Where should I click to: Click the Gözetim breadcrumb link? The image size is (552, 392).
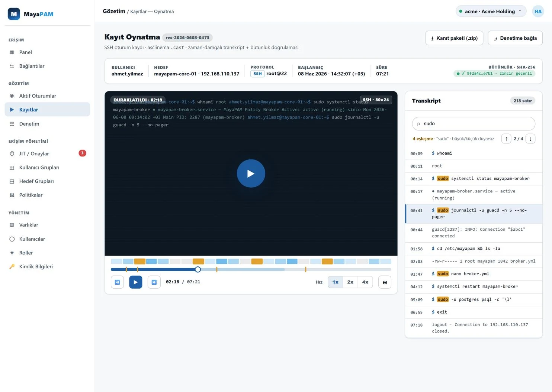(x=114, y=11)
